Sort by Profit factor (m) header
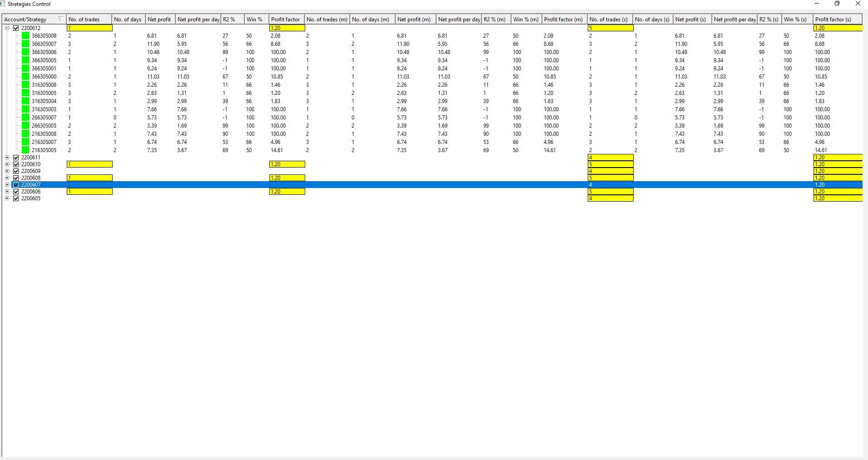This screenshot has width=868, height=460. click(x=565, y=20)
